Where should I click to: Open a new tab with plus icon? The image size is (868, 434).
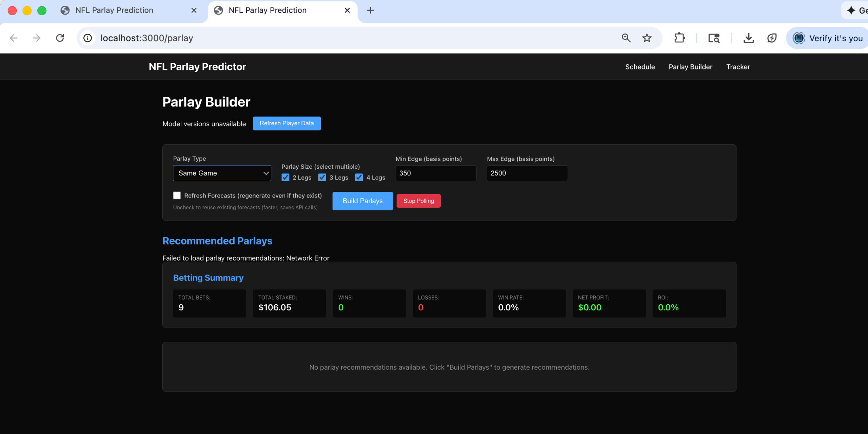pyautogui.click(x=370, y=11)
